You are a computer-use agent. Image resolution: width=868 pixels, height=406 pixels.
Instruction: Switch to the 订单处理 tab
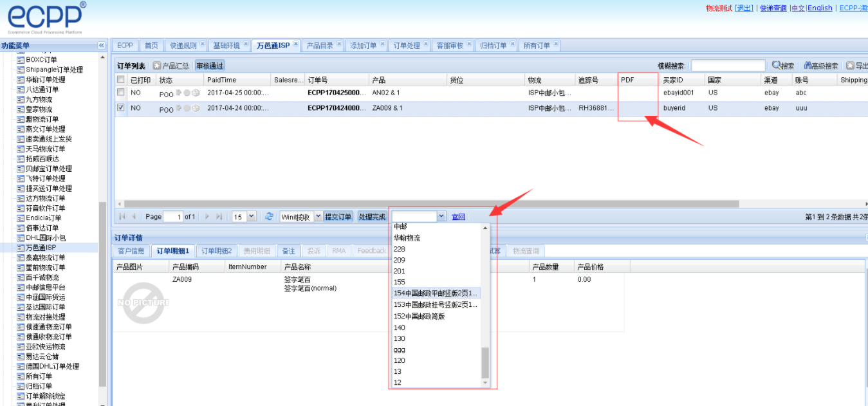click(406, 45)
